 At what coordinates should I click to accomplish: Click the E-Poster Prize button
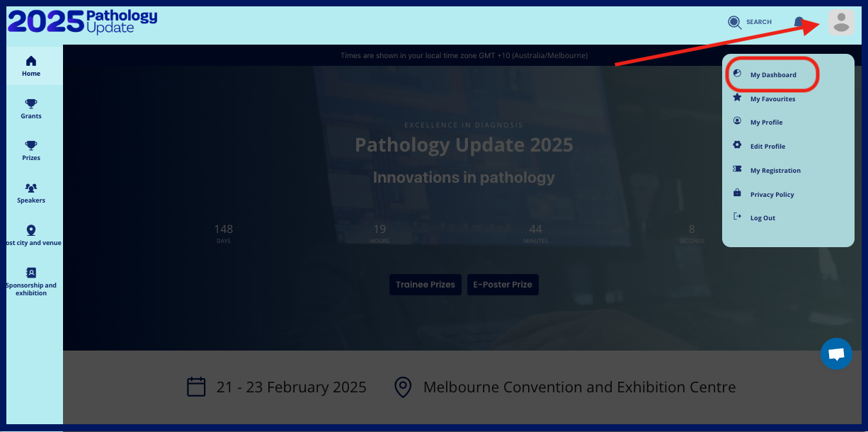tap(503, 285)
